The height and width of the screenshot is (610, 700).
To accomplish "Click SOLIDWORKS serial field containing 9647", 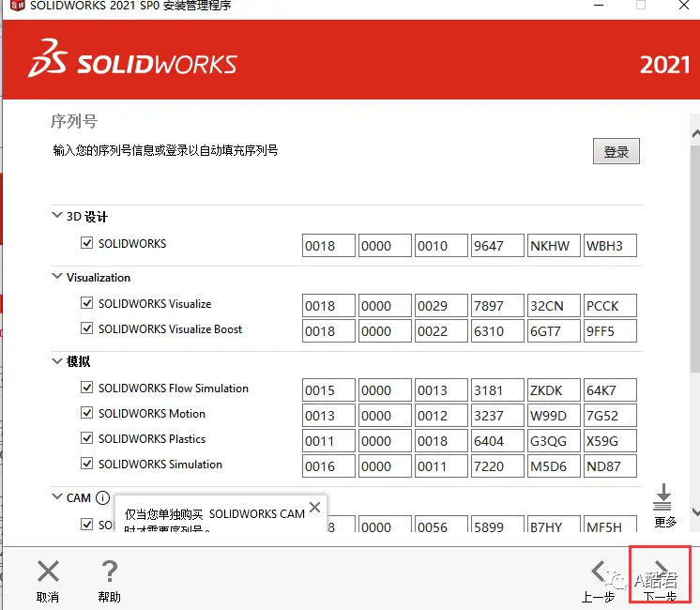I will (x=497, y=246).
